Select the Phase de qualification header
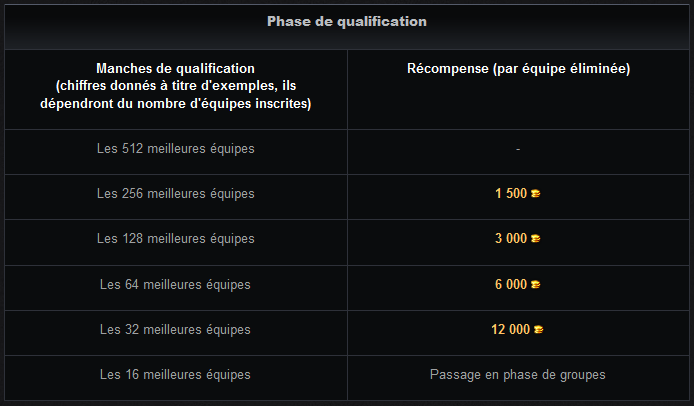 tap(347, 21)
